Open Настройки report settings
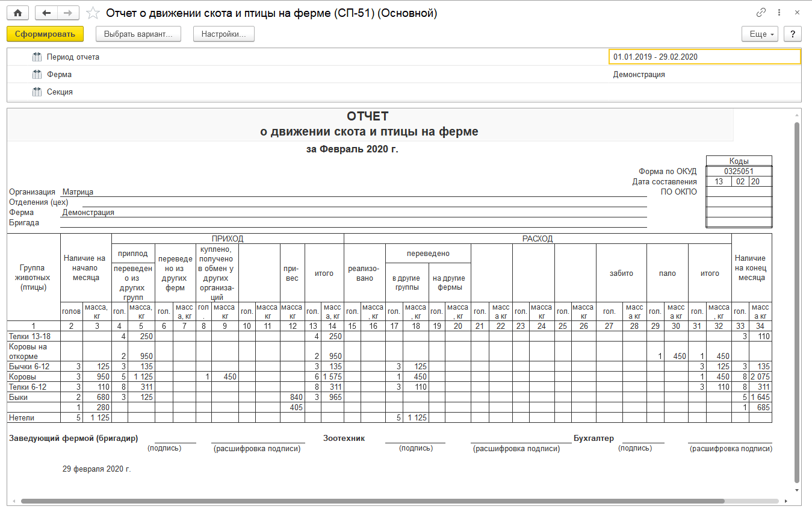 224,34
